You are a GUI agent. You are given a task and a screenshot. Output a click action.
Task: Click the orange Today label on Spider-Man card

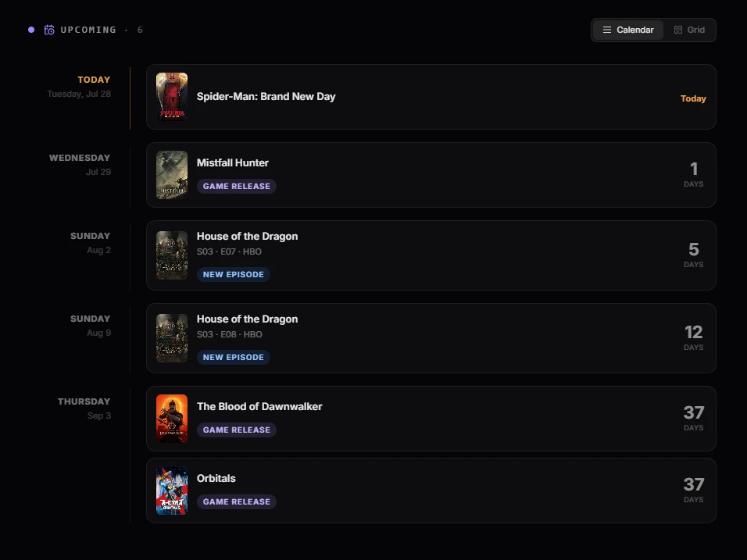tap(693, 98)
